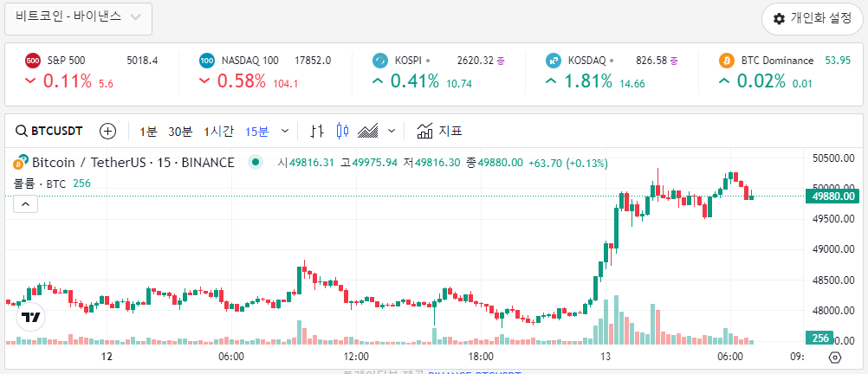Collapse the legend with the arrow button
Viewport: 868px width, 374px height.
(x=25, y=204)
